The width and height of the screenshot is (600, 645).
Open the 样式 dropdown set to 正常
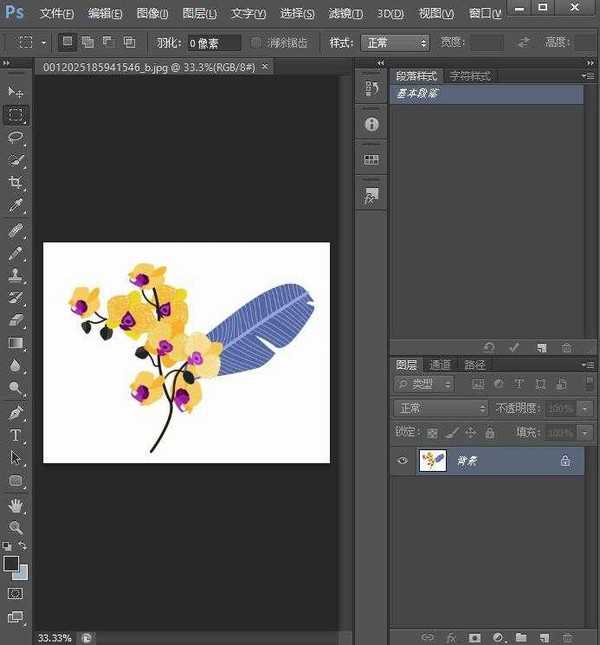tap(396, 43)
